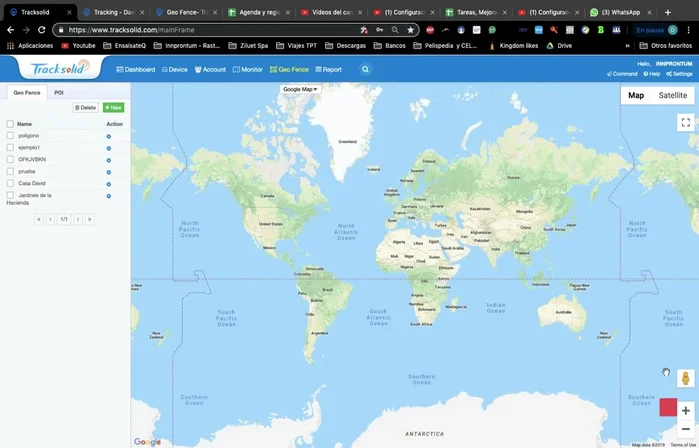
Task: Click the browser back arrow
Action: 11,30
